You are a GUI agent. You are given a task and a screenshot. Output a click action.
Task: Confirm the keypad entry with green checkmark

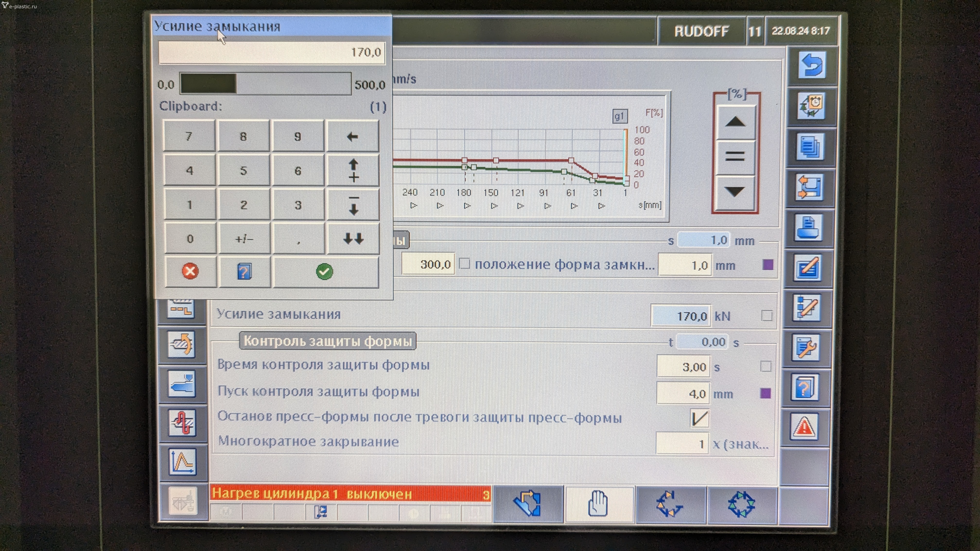[325, 272]
